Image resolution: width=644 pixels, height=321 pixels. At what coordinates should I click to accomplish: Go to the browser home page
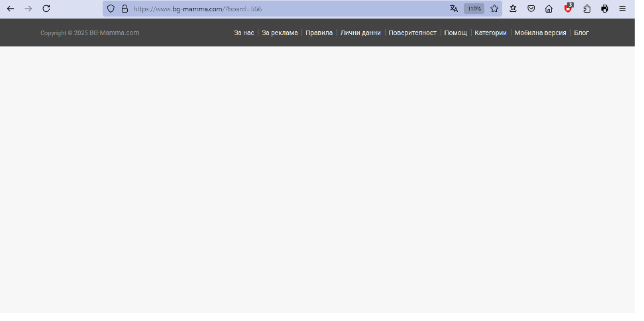click(x=549, y=9)
